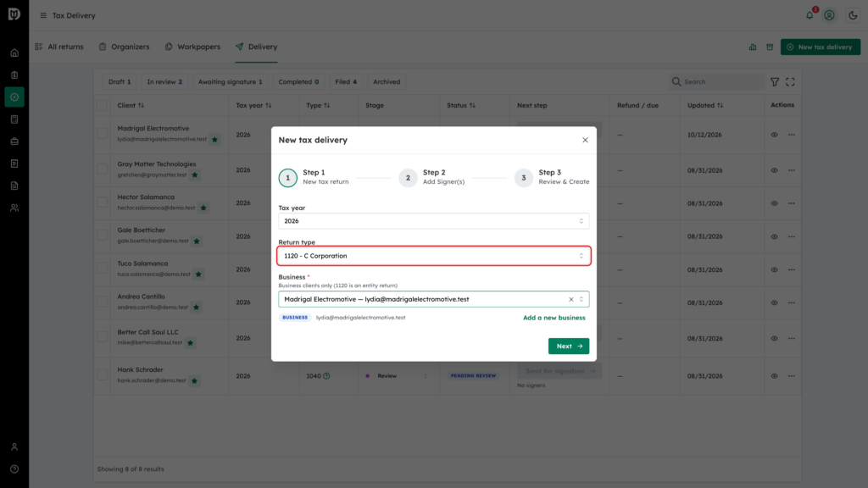Open the table filter icon
Screen dimensions: 868x488
(775, 82)
